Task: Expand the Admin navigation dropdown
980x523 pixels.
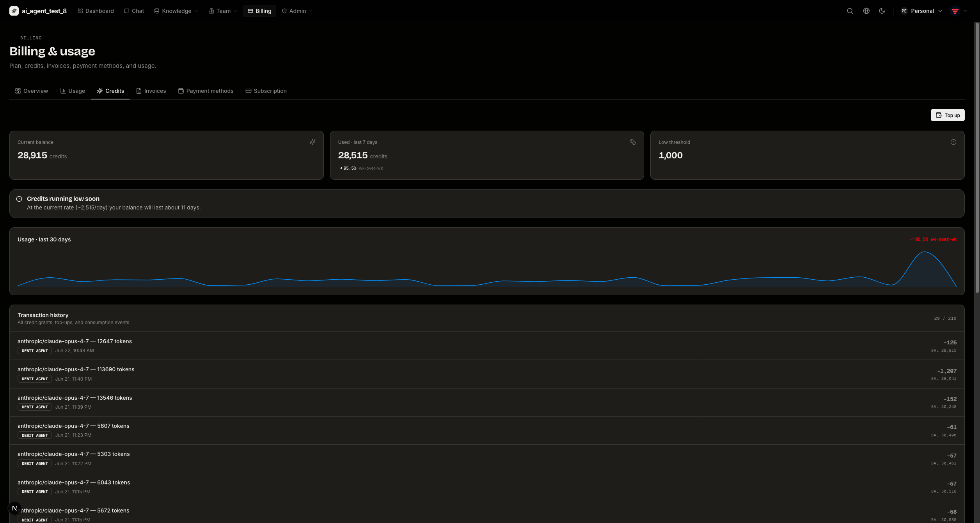Action: tap(297, 11)
